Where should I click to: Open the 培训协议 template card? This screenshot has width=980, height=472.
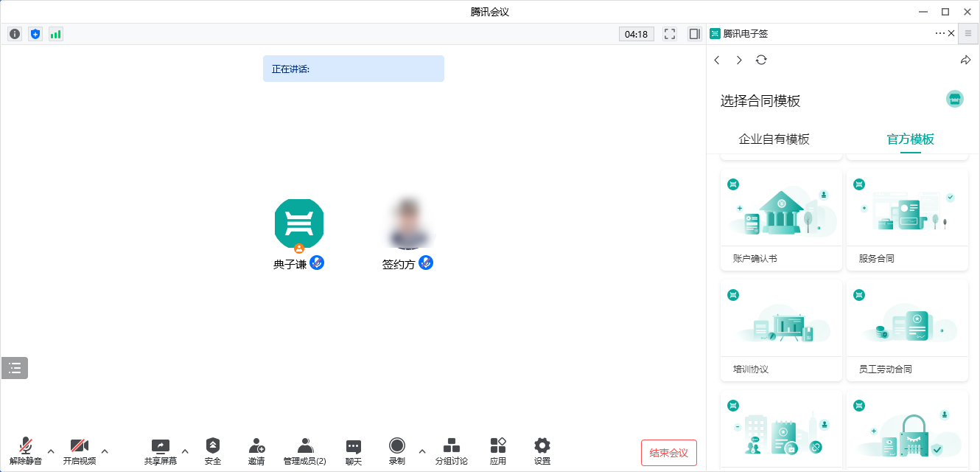pyautogui.click(x=781, y=330)
